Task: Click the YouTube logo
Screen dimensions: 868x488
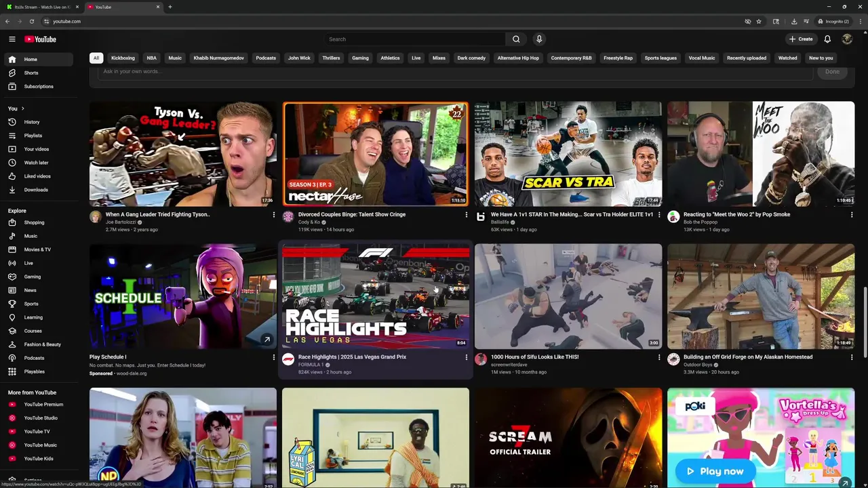Action: pyautogui.click(x=41, y=39)
